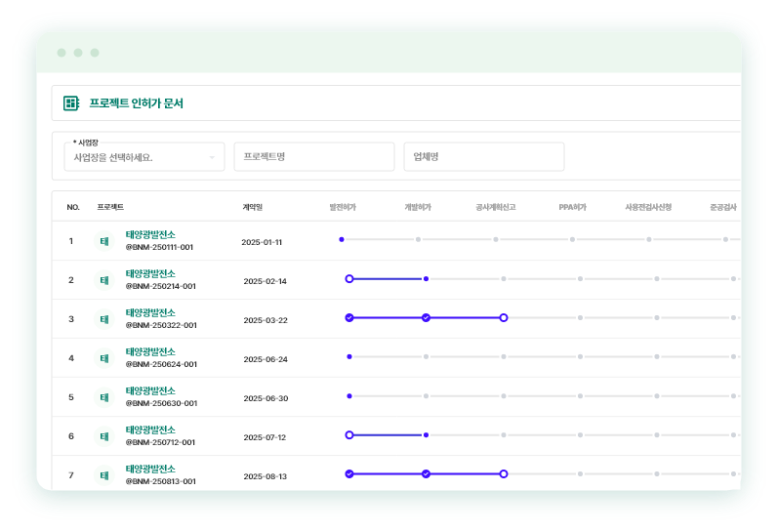The width and height of the screenshot is (778, 532).
Task: Click the 태 badge in row 6
Action: point(104,436)
